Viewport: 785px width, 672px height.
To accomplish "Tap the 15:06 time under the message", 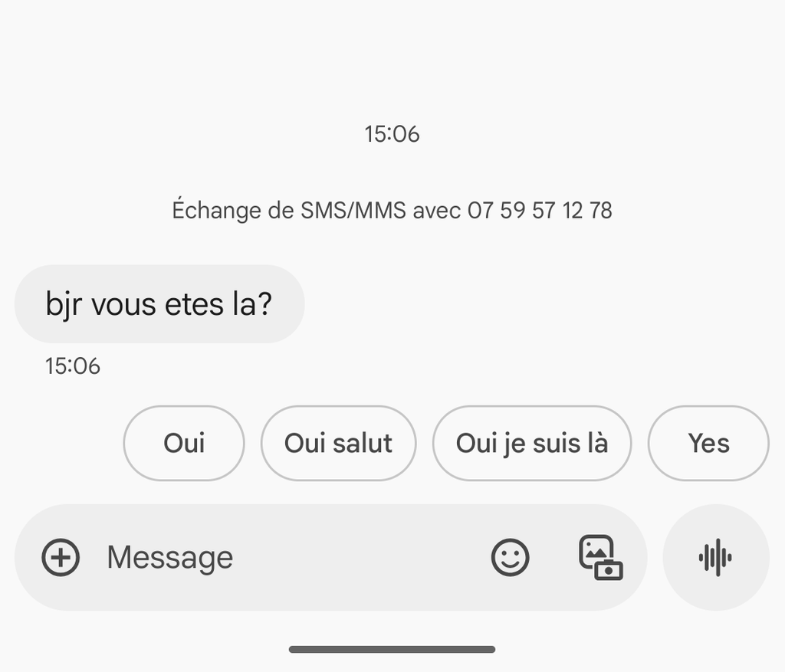I will 73,366.
